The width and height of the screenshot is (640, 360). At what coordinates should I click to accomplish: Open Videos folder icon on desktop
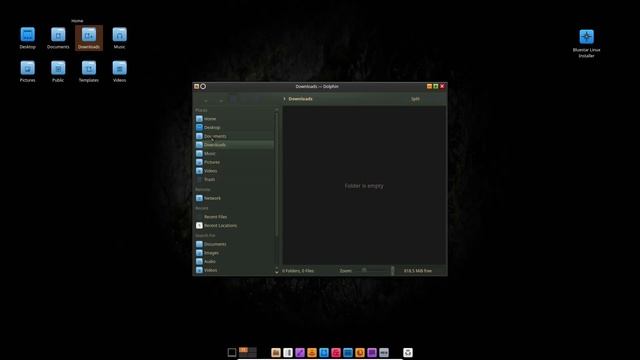119,71
